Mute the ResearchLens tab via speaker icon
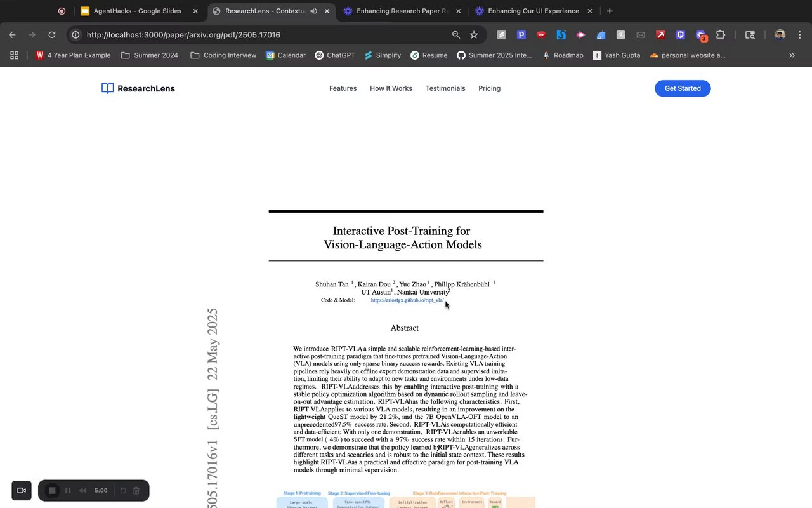Image resolution: width=812 pixels, height=508 pixels. 314,11
